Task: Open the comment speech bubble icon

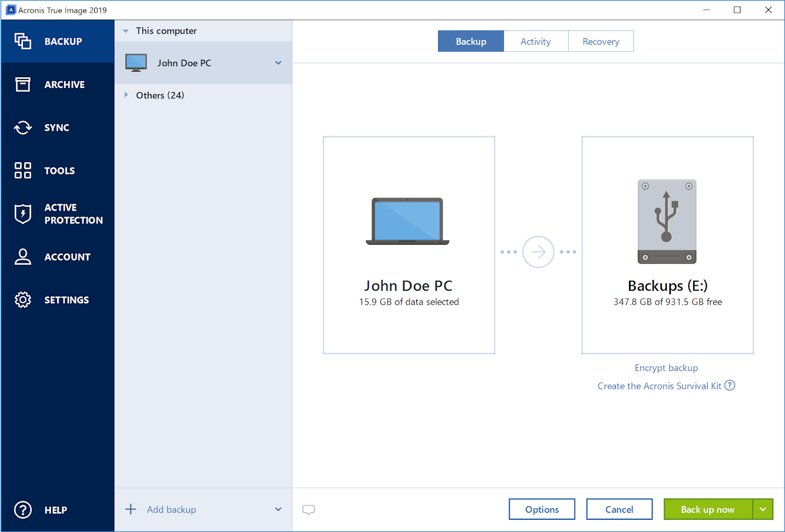Action: pyautogui.click(x=309, y=510)
